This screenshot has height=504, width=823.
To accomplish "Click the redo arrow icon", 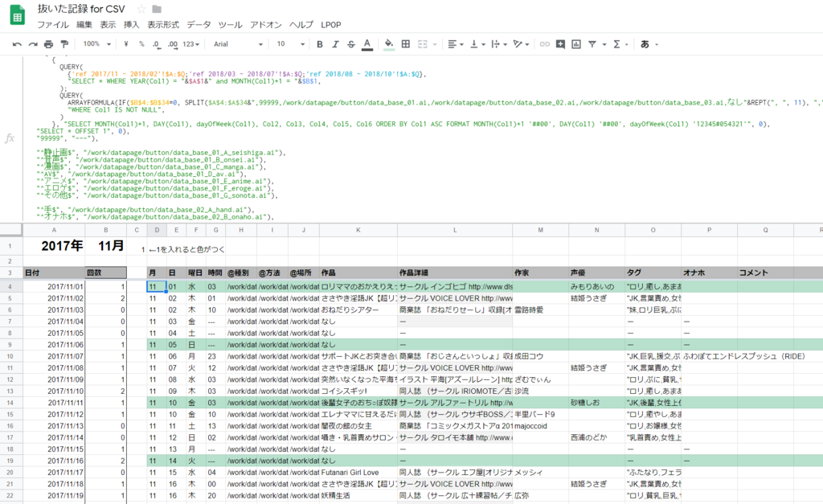I will click(32, 44).
